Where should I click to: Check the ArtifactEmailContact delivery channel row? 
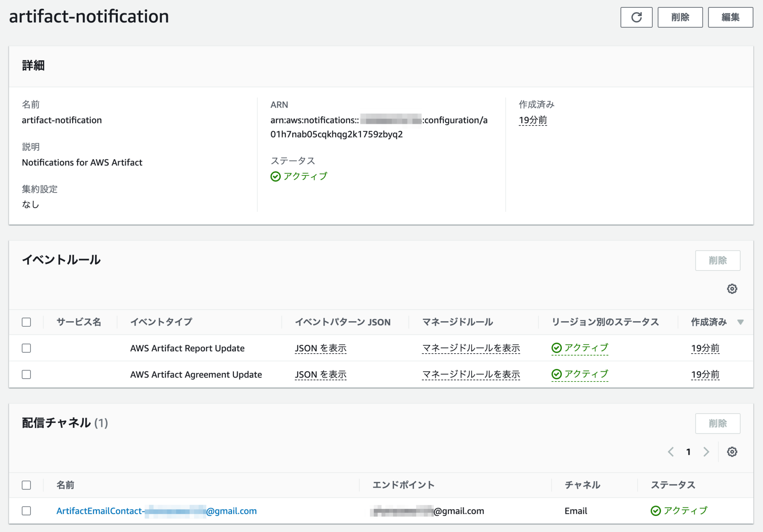click(x=26, y=511)
